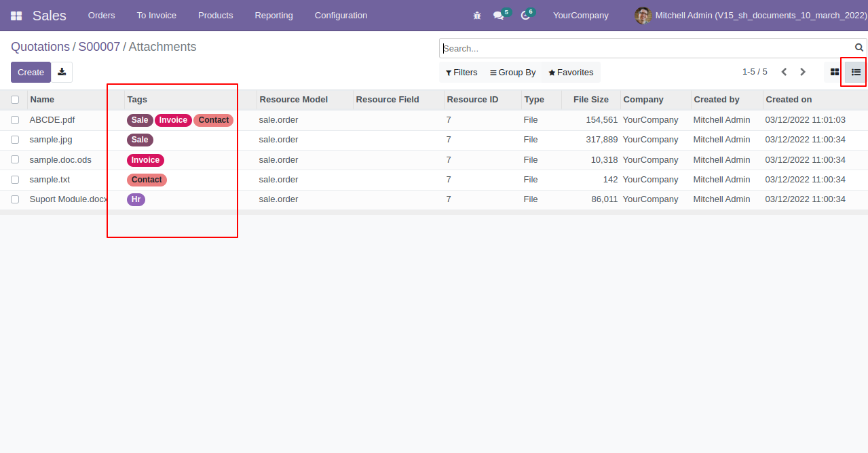Open sample.doc.ods attachment record
This screenshot has height=453, width=868.
(60, 160)
